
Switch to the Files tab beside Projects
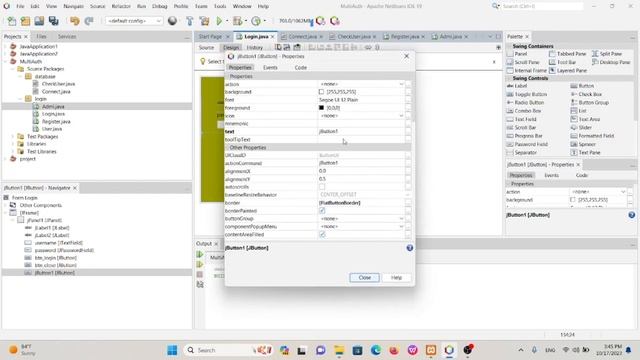click(x=41, y=37)
